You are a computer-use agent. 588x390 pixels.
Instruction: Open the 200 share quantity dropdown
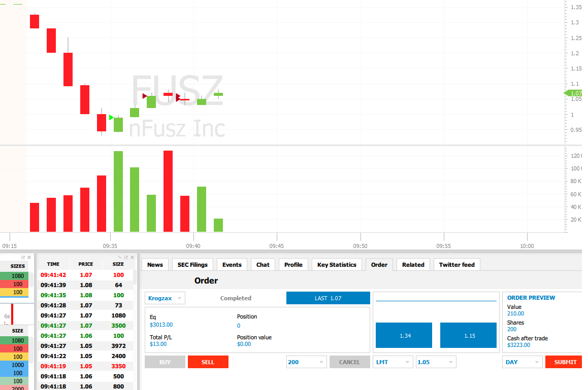[306, 362]
